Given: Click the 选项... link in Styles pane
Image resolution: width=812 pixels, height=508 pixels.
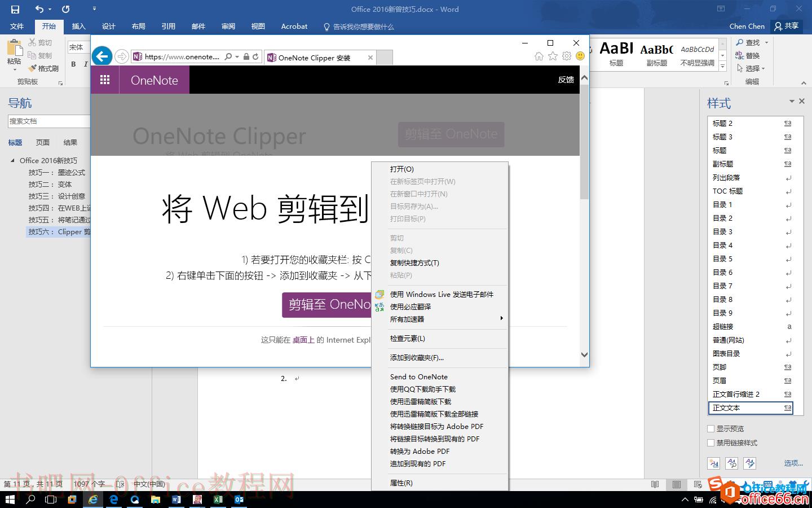Looking at the screenshot, I should tap(793, 463).
